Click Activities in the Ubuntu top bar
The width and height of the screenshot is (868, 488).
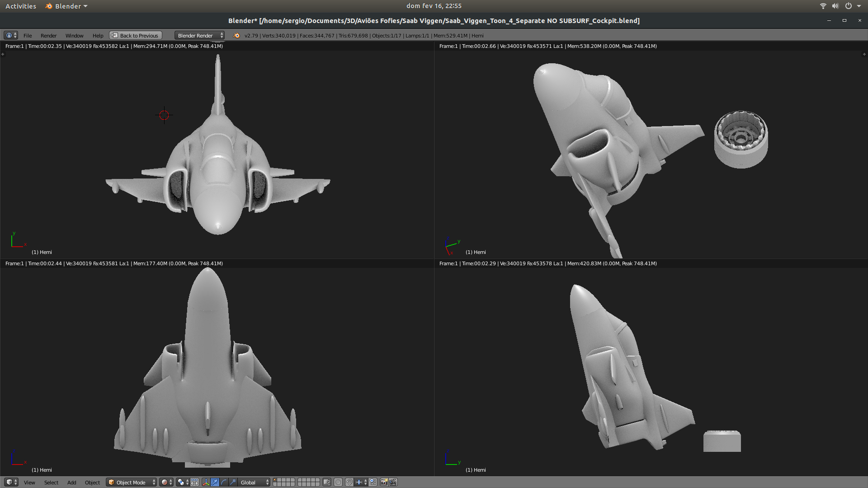pyautogui.click(x=20, y=6)
